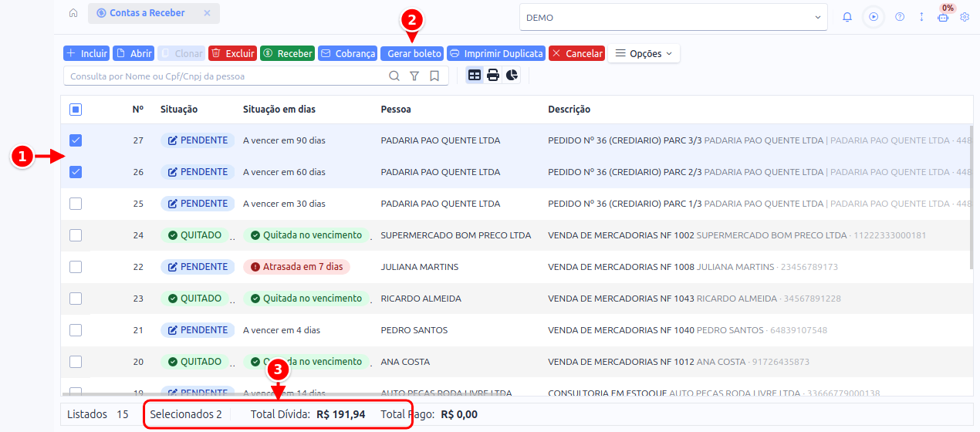Click the Listados 15 status entry
980x432 pixels.
[98, 414]
